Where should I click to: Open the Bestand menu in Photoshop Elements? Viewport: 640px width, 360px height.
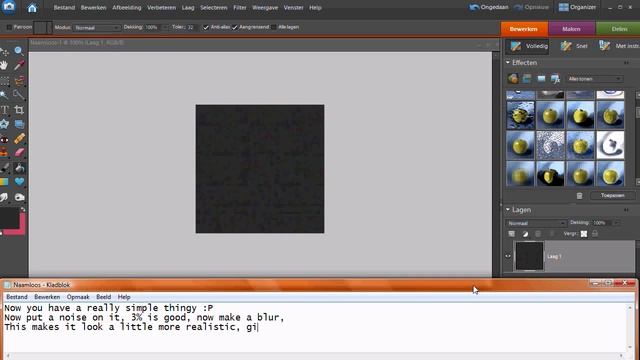click(x=64, y=8)
